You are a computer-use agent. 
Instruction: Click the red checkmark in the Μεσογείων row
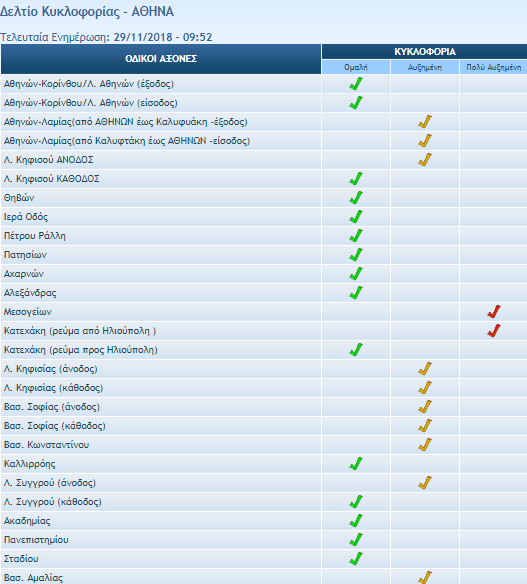click(x=494, y=312)
